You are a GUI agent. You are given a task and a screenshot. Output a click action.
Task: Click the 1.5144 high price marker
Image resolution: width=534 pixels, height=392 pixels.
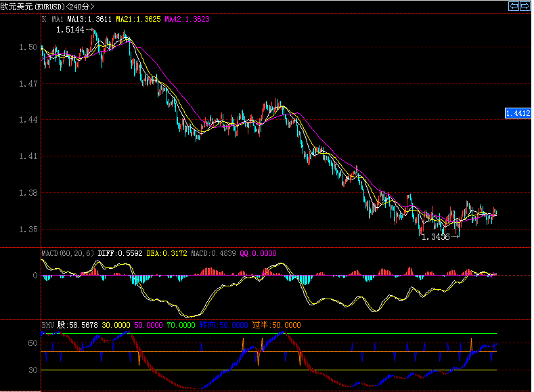(70, 30)
